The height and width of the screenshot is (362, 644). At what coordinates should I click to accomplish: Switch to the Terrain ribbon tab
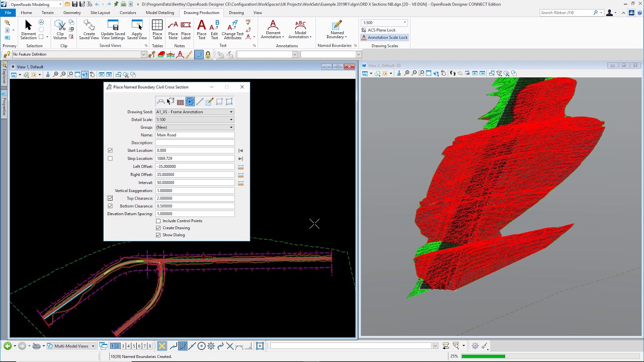point(47,13)
